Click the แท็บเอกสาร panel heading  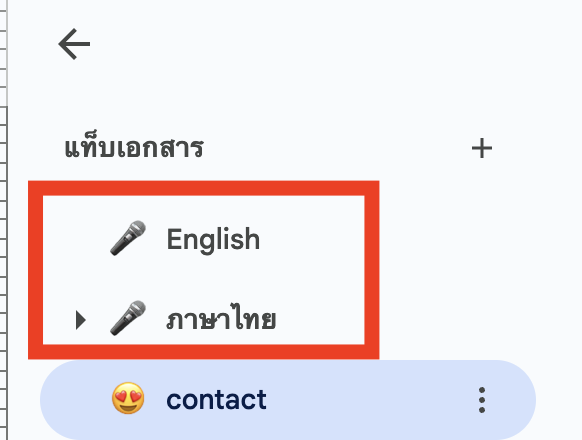[x=134, y=148]
